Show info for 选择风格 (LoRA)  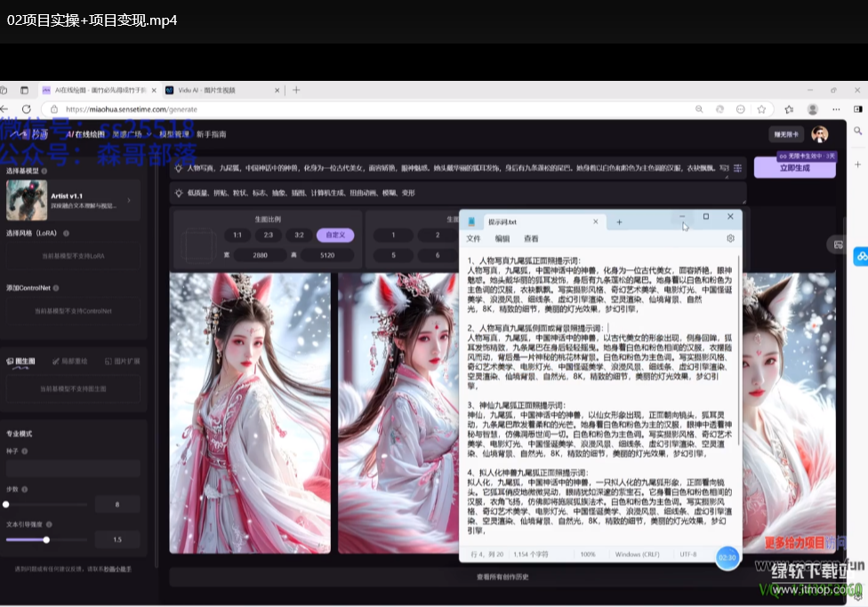tap(67, 234)
